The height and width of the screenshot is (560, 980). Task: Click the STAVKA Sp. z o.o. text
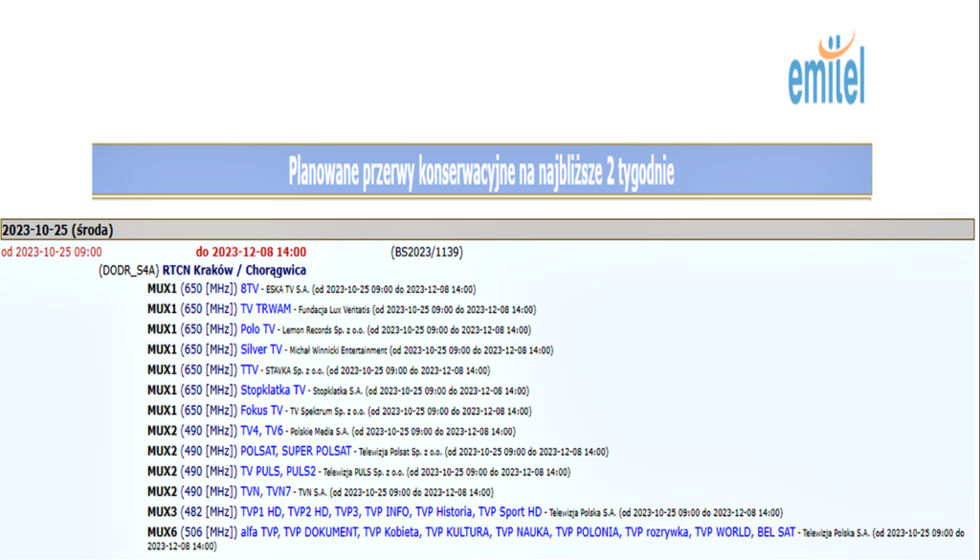coord(295,371)
